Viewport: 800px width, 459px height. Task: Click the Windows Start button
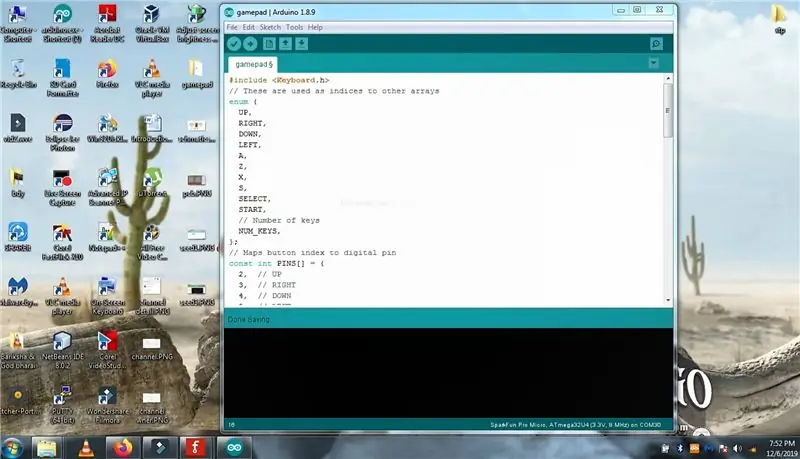[13, 448]
